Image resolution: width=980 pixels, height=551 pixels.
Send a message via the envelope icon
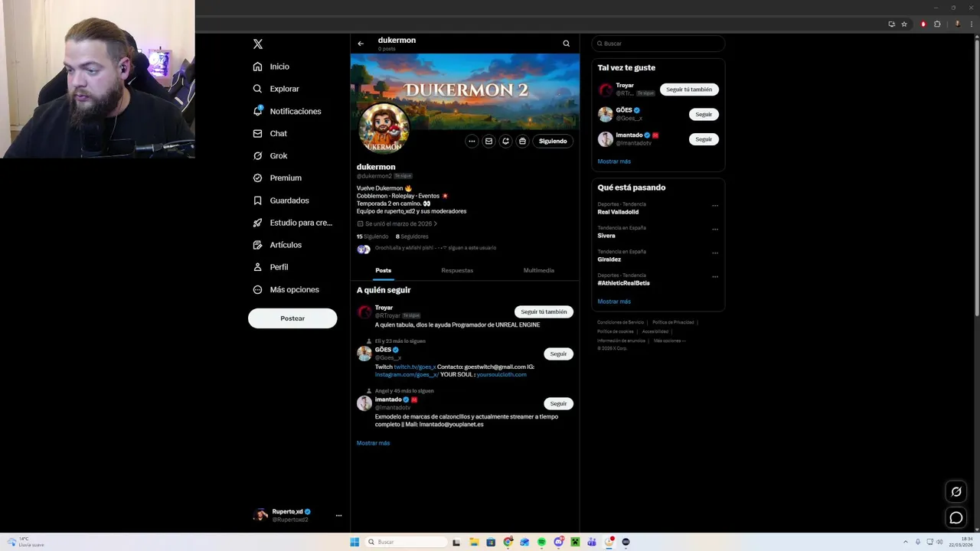pyautogui.click(x=488, y=141)
